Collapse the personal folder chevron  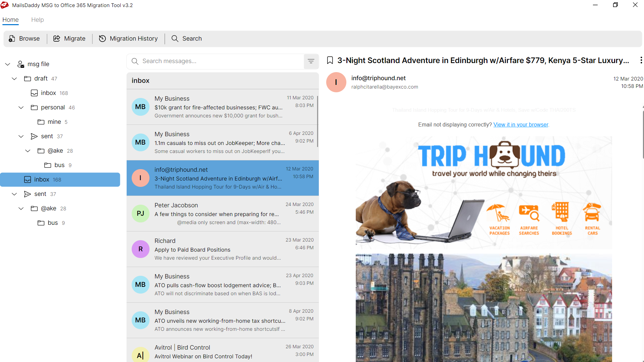[x=21, y=107]
